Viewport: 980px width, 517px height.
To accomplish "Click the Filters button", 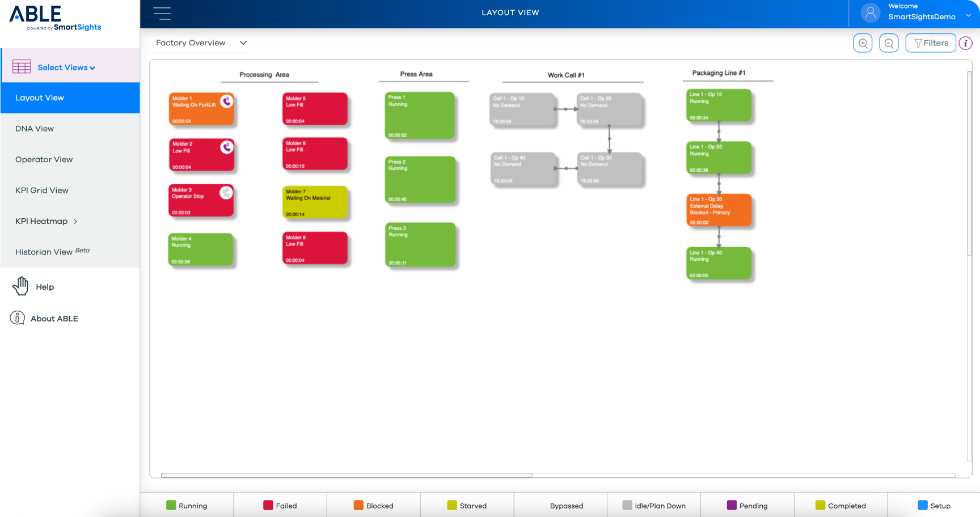I will [930, 43].
